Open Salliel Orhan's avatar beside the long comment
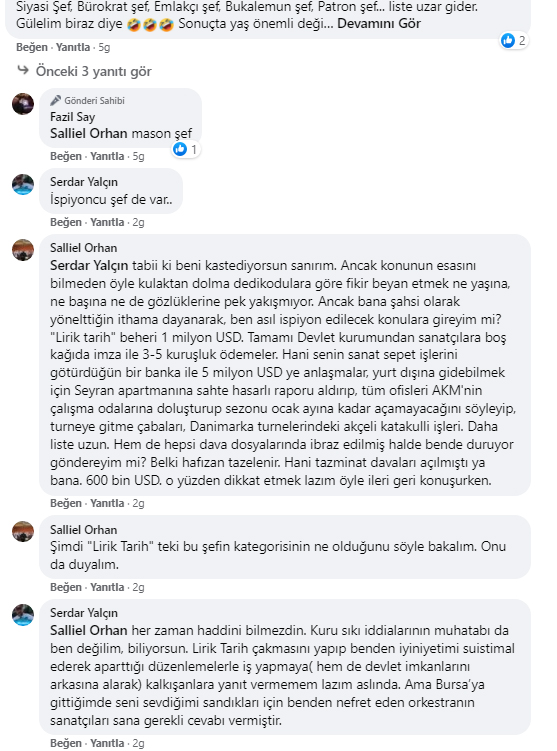Image resolution: width=557 pixels, height=751 pixels. click(x=23, y=250)
